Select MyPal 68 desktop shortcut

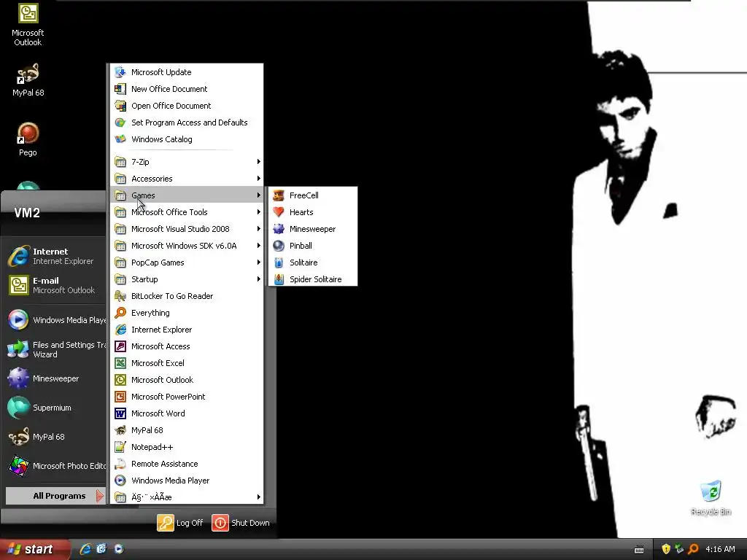coord(28,80)
